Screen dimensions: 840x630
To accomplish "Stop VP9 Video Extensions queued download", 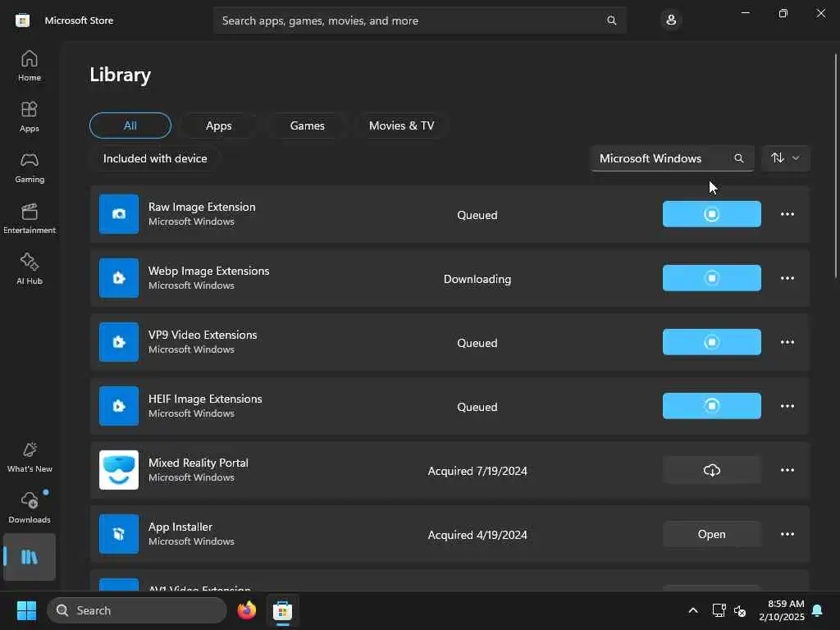I will pyautogui.click(x=711, y=342).
